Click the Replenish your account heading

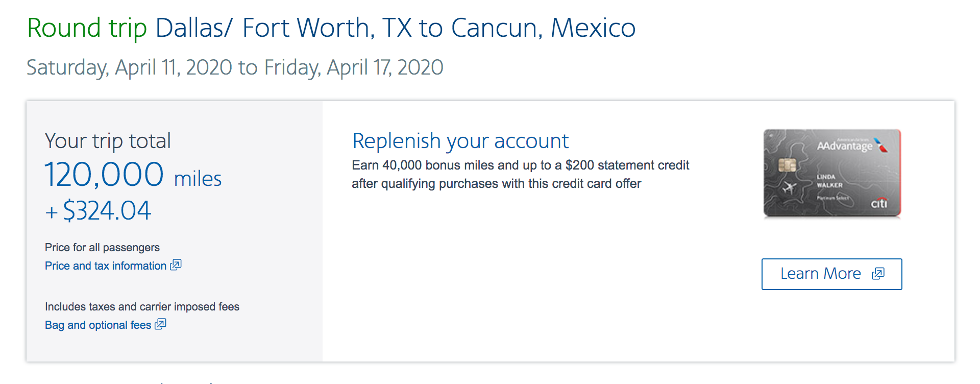460,141
